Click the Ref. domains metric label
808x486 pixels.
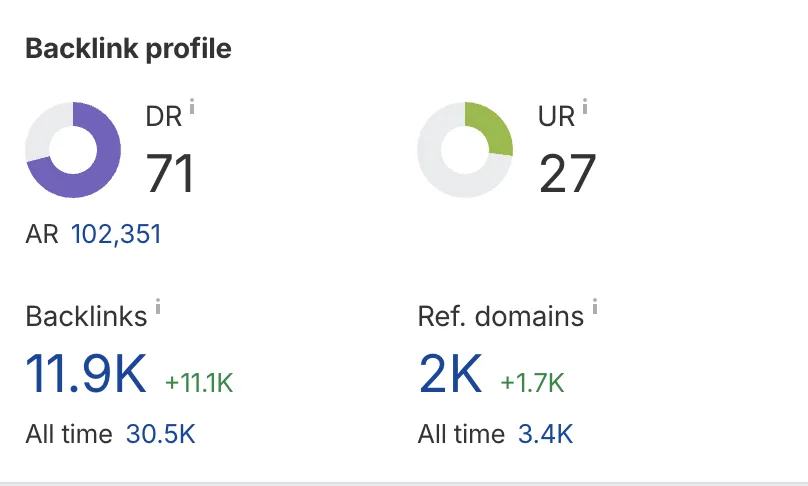[x=501, y=317]
